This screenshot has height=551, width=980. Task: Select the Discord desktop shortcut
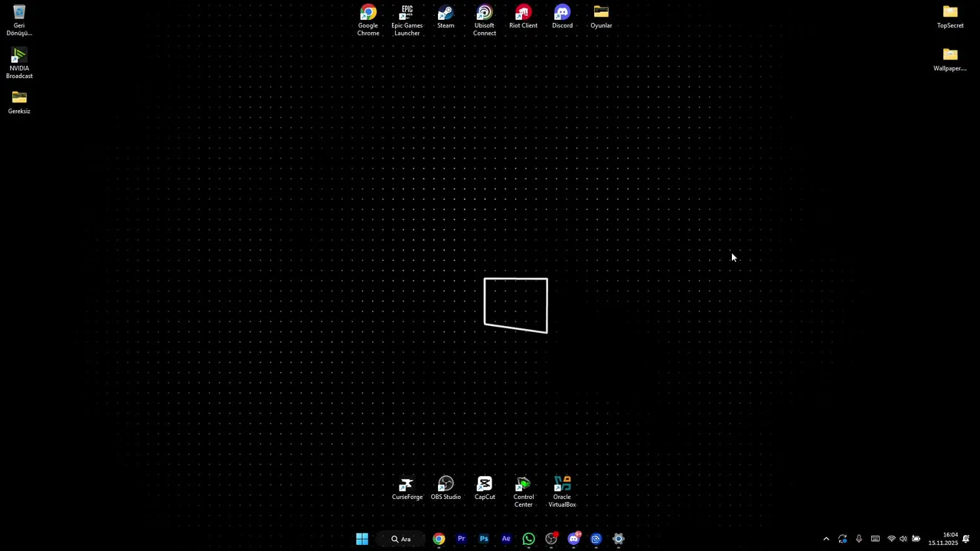point(562,17)
